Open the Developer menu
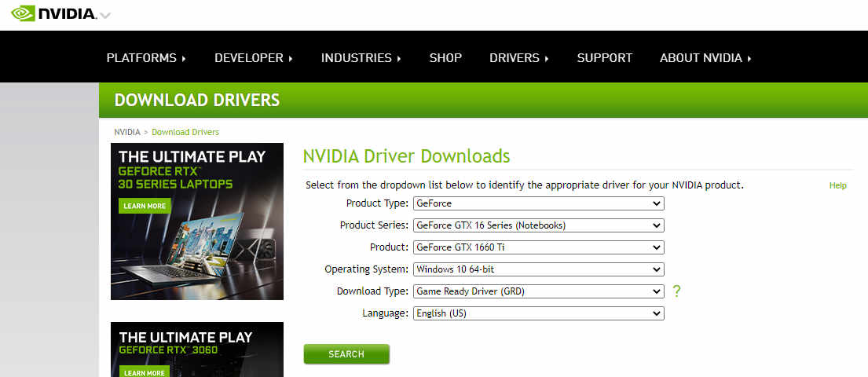 point(254,57)
